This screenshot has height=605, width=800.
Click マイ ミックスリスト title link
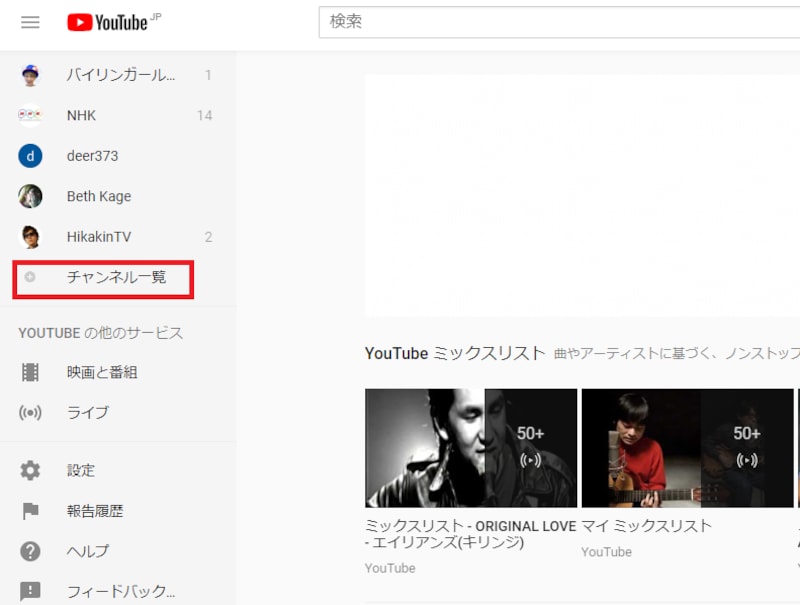646,525
